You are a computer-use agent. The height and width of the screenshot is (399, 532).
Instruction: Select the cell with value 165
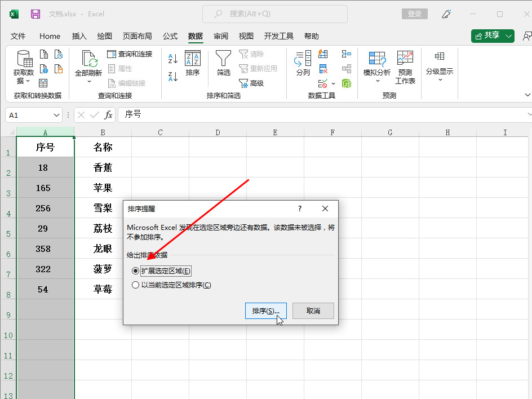(x=45, y=188)
